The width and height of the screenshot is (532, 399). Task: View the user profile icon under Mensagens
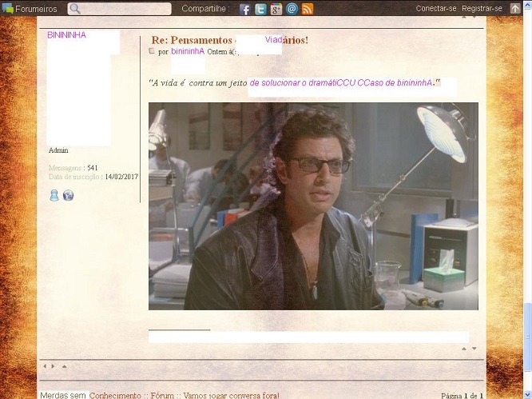point(54,195)
